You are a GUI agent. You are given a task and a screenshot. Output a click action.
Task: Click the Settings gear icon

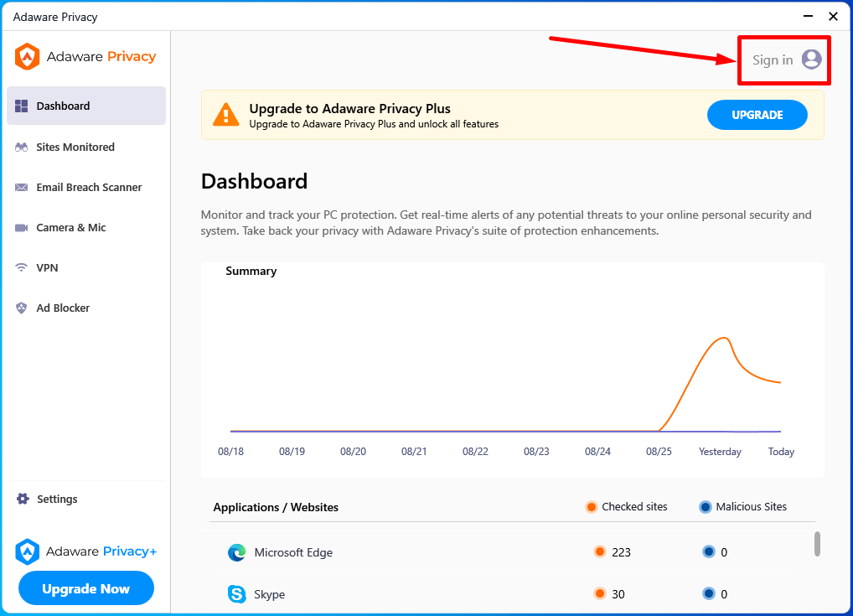(x=23, y=499)
